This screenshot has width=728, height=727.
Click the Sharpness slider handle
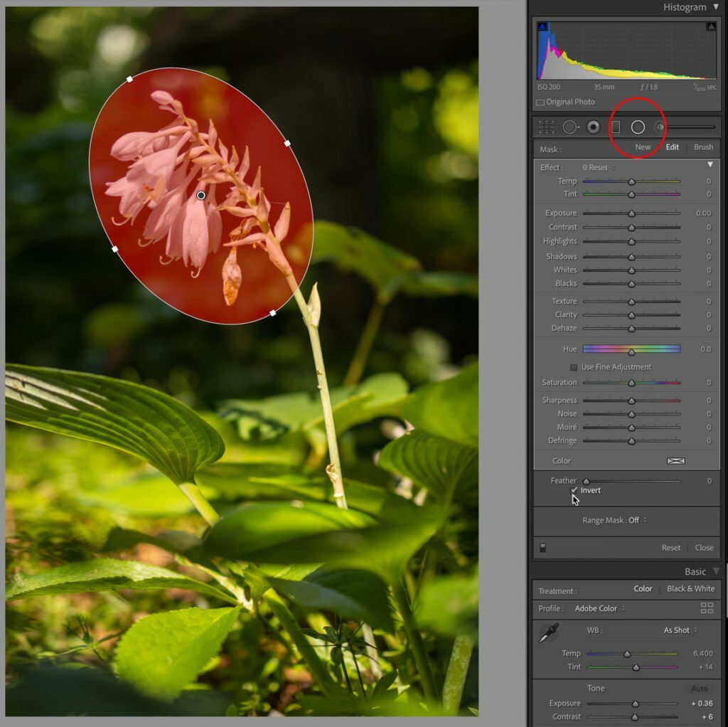[631, 401]
